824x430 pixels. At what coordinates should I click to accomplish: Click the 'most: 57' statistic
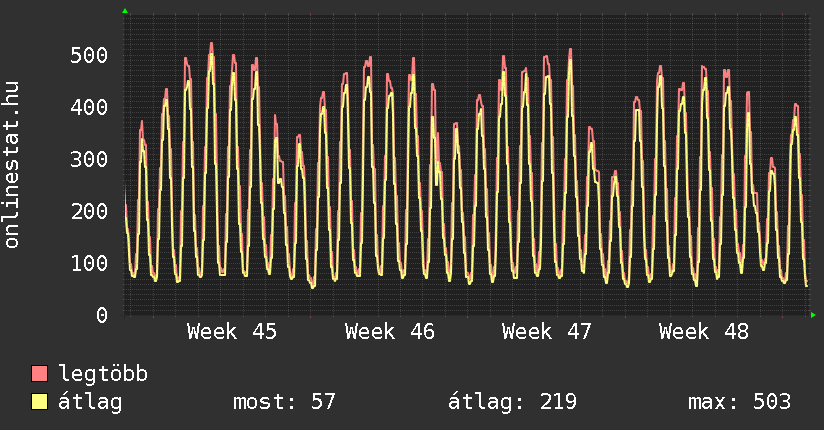(x=284, y=402)
